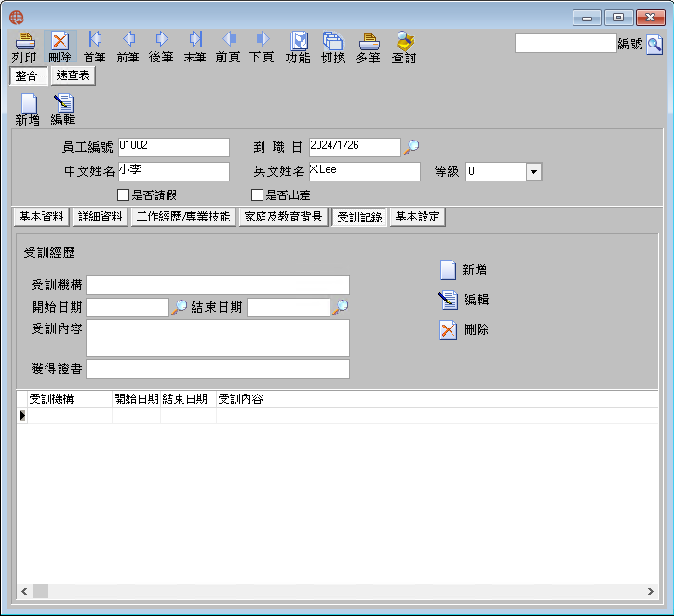Open the 基本設定 tab

click(x=417, y=217)
